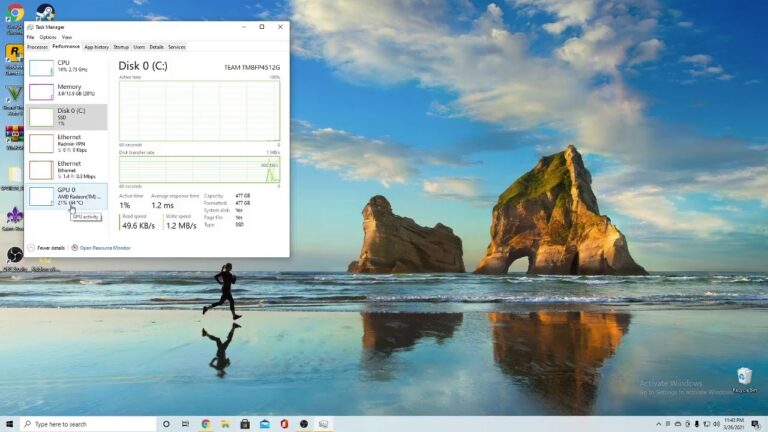Switch to the Processes tab

click(x=37, y=47)
